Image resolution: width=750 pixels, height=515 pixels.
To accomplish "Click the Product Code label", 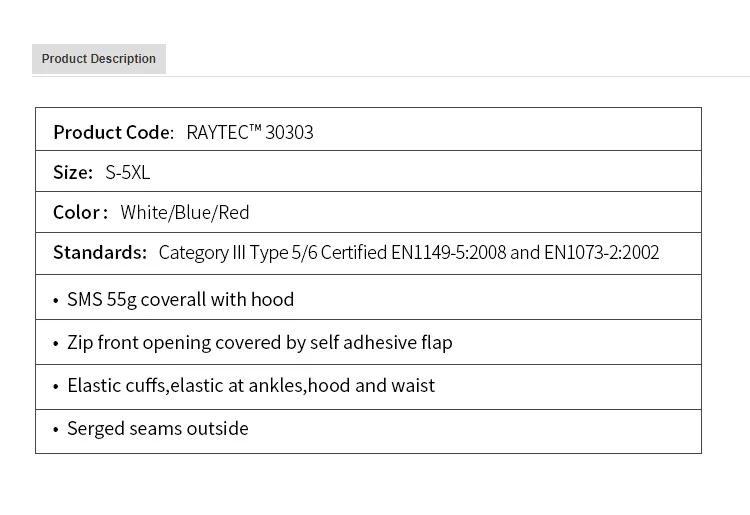I will (x=114, y=132).
